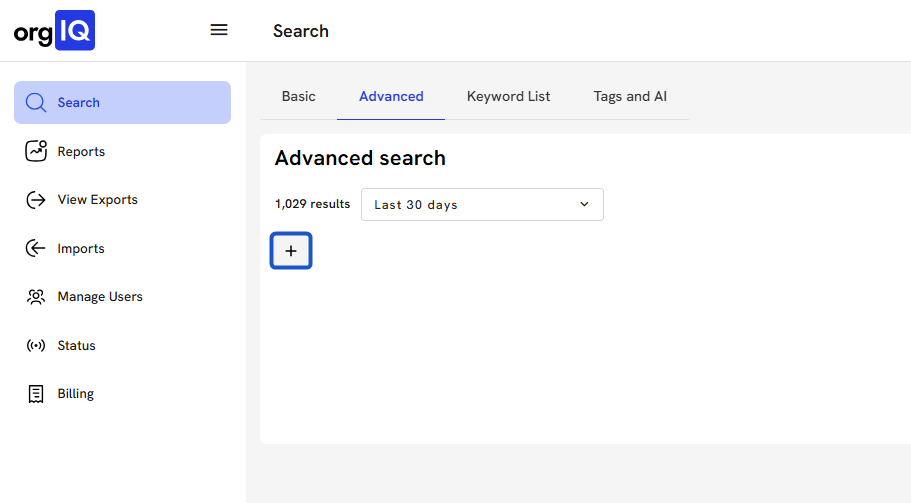Open the Manage Users people icon

coord(36,297)
